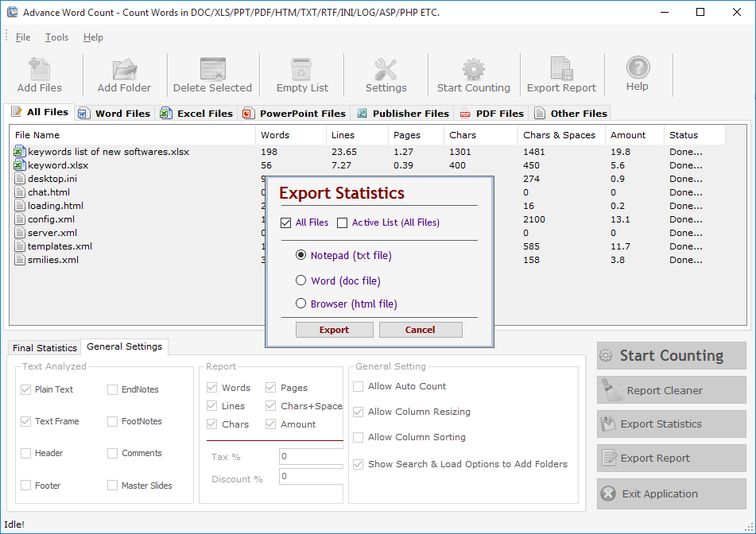Select Notepad (txt file) export format

click(300, 255)
